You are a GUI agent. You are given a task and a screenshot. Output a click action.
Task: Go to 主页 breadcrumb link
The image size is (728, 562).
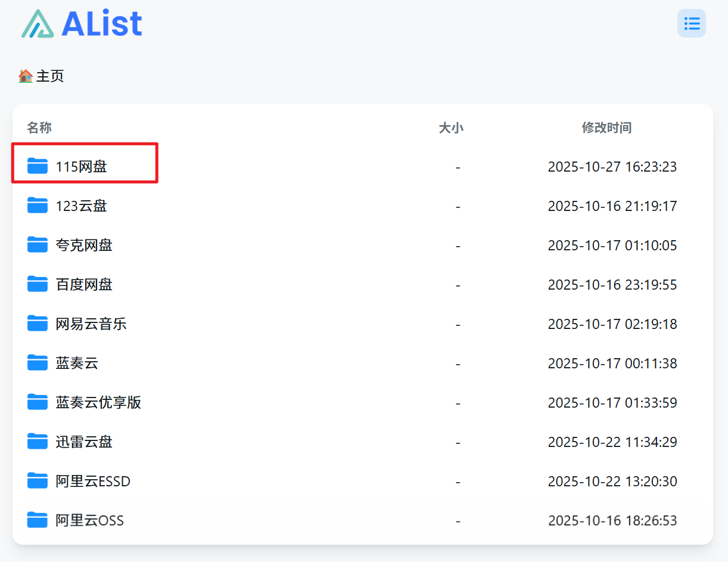pyautogui.click(x=50, y=76)
